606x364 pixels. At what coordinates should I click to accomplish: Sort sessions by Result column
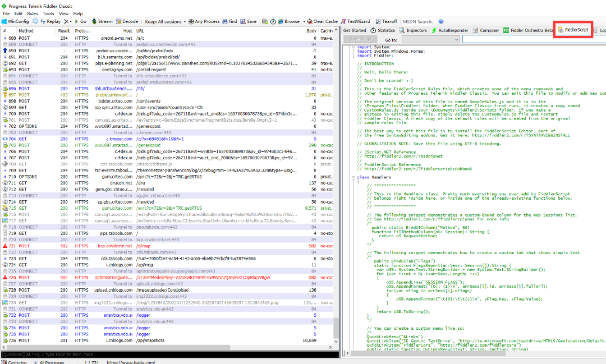(x=63, y=31)
